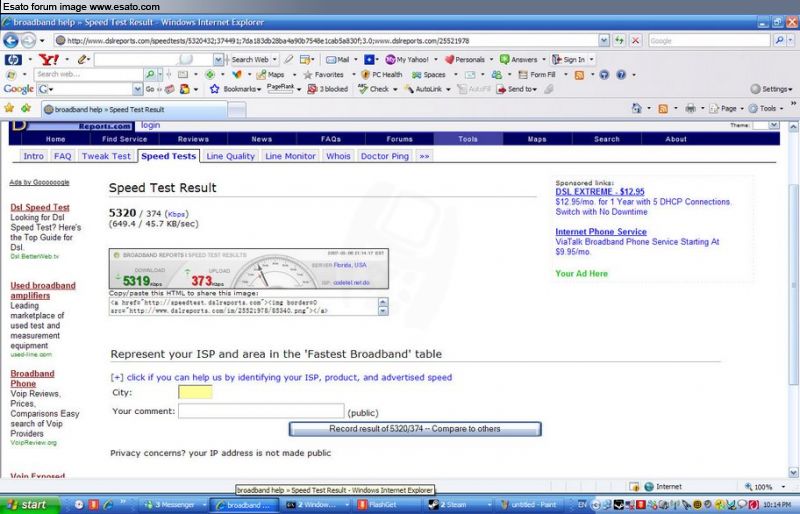Open the PageRank dropdown

tap(299, 89)
